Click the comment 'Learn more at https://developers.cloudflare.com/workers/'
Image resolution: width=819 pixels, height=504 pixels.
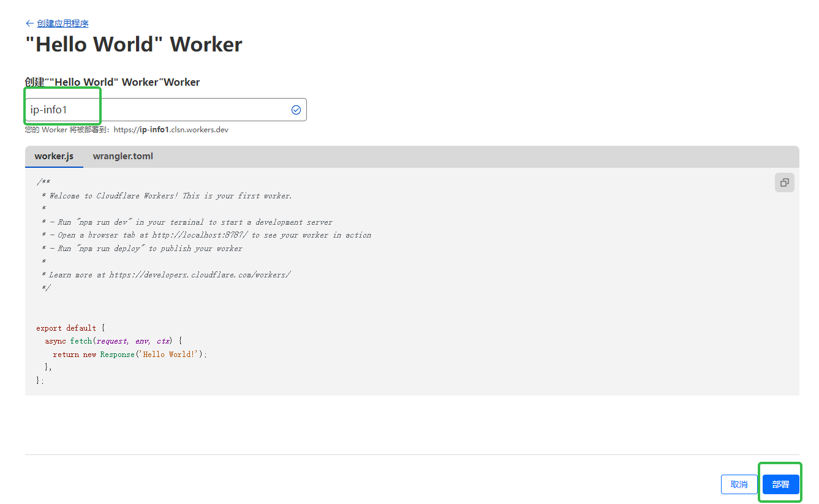click(166, 275)
